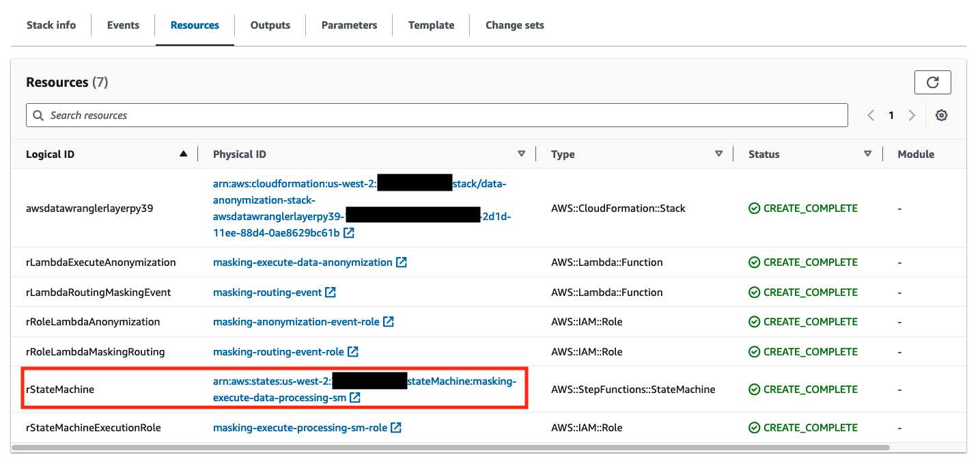Open the Template tab
980x475 pixels.
431,25
